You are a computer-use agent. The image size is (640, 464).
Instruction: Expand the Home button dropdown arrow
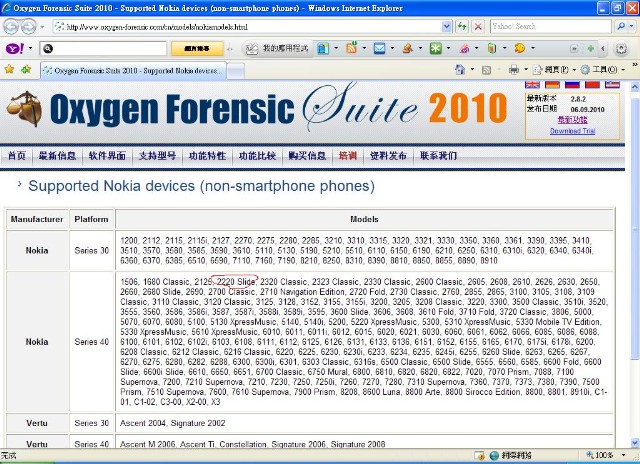[x=472, y=70]
